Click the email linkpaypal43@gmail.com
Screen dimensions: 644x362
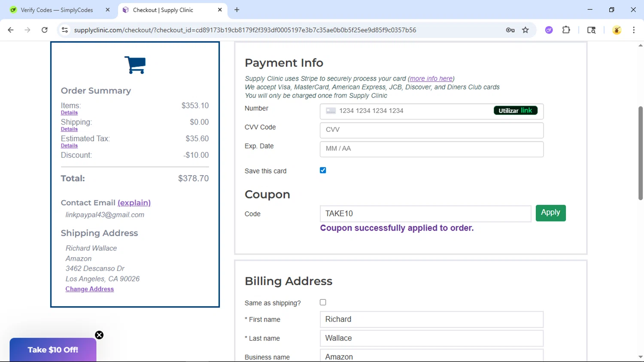105,215
